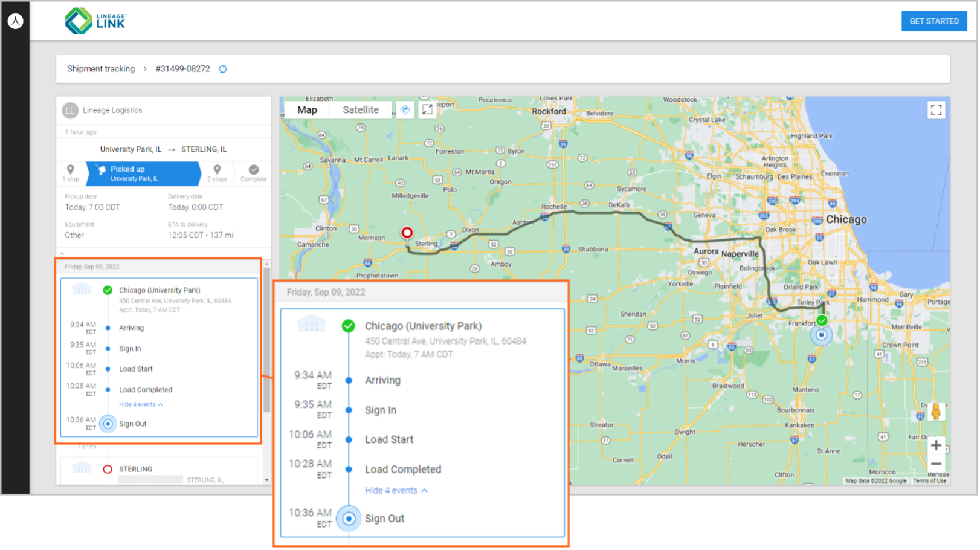Screen dimensions: 980x550
Task: Click the left panel Arriving event
Action: coord(131,328)
